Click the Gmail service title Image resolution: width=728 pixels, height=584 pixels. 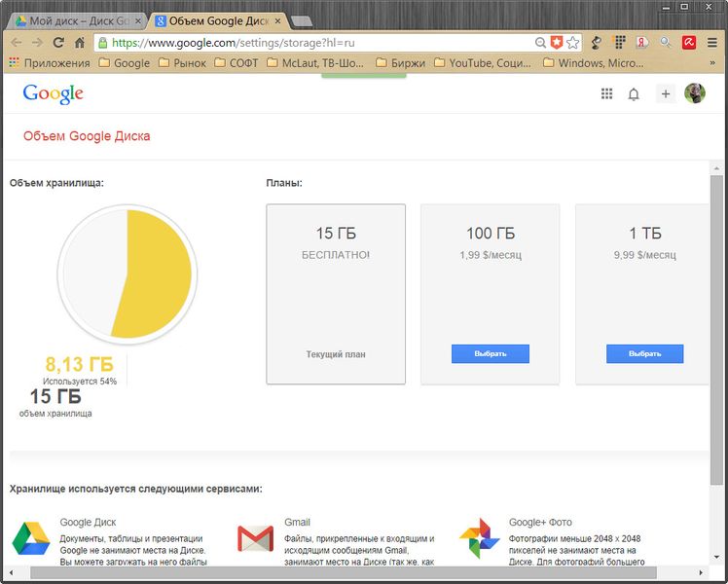click(x=297, y=523)
